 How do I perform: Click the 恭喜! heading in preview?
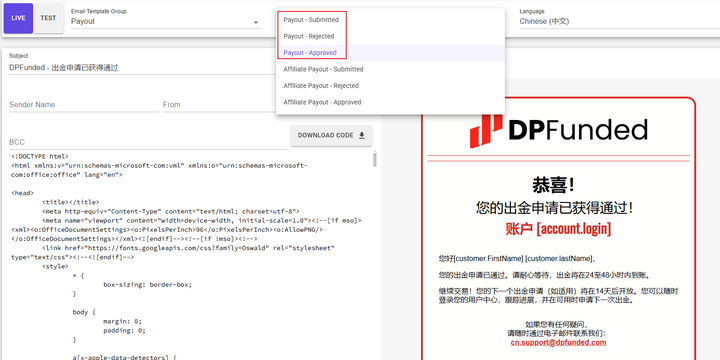click(x=554, y=186)
